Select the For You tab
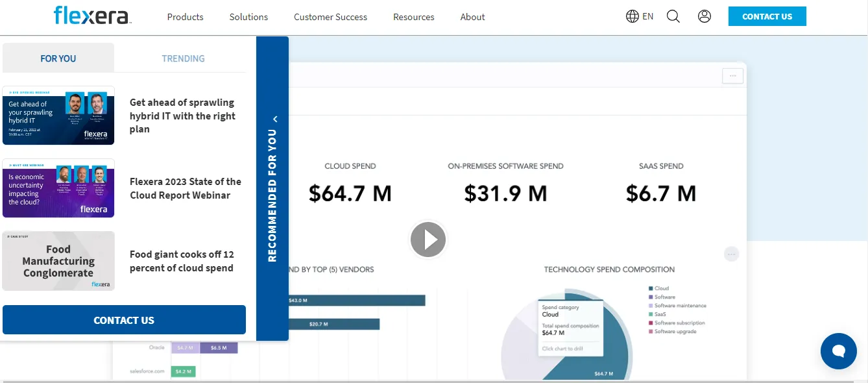Screen dimensions: 868x383 58,58
